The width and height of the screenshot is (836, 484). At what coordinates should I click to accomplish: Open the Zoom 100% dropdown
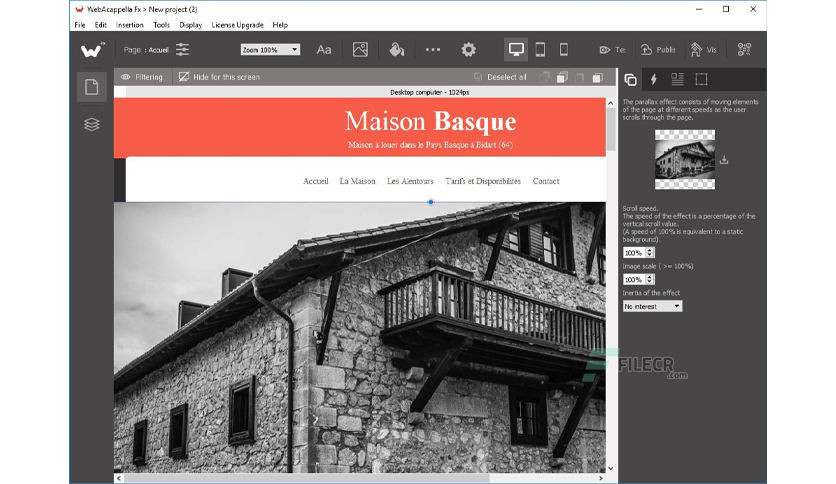pyautogui.click(x=270, y=50)
